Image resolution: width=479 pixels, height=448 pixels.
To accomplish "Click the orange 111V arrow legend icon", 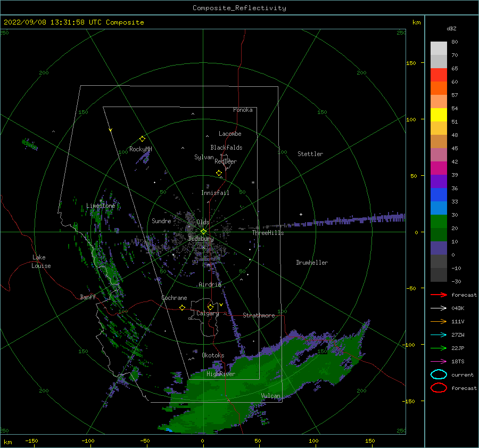I will click(439, 321).
